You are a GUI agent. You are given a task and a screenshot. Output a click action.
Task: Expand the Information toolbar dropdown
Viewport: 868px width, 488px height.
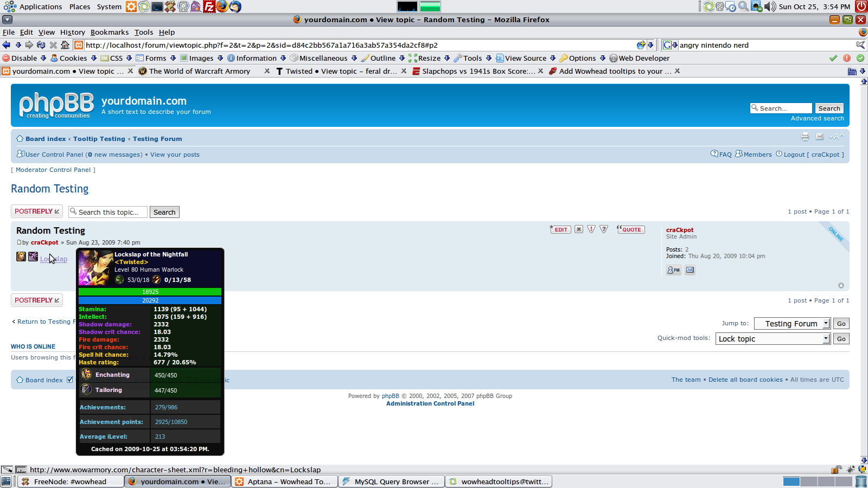283,58
